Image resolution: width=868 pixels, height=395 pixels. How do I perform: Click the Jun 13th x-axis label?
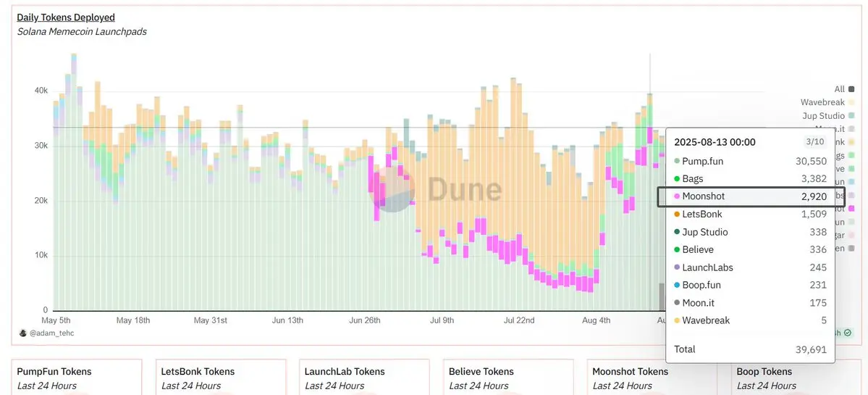pos(287,320)
